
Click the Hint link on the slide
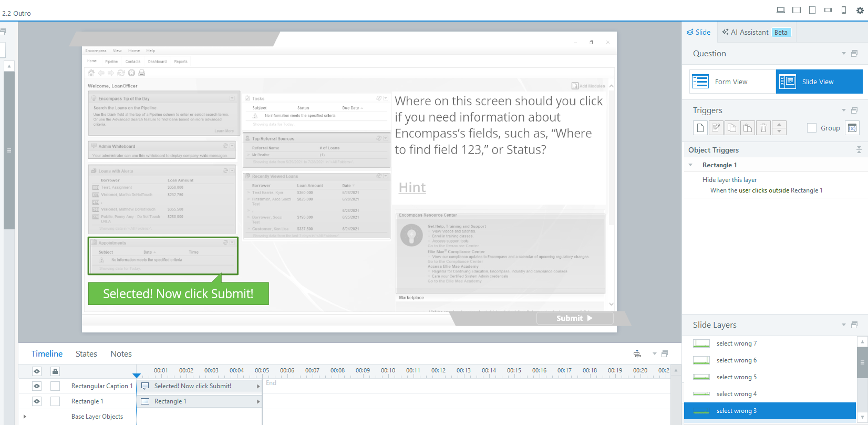click(x=412, y=188)
